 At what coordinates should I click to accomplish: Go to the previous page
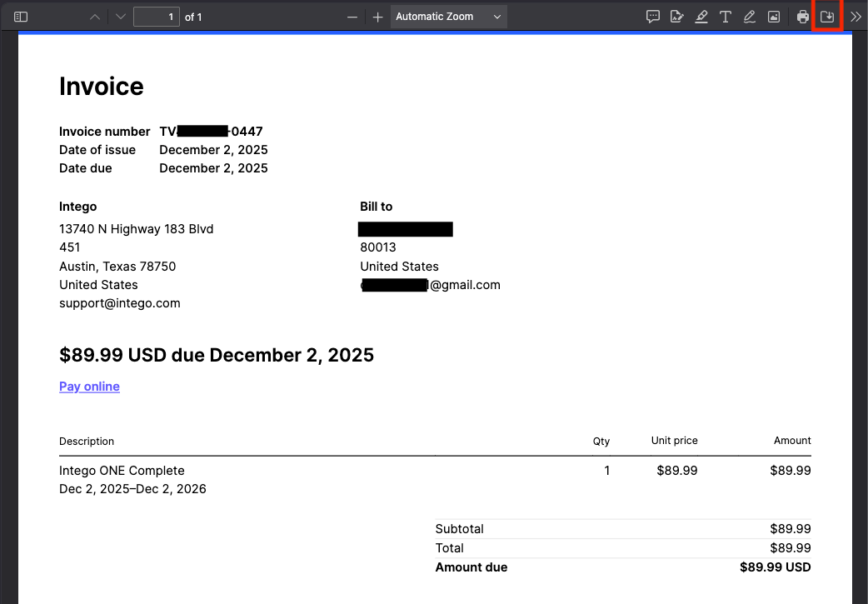pos(95,17)
